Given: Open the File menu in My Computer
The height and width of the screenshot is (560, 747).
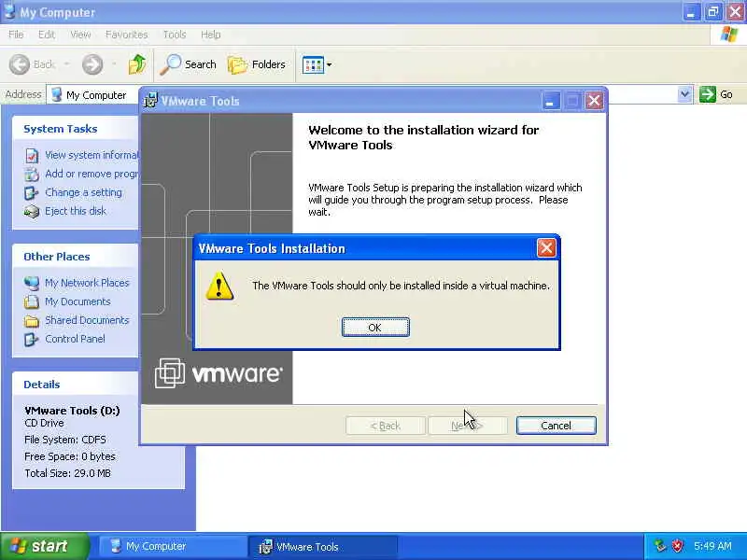Looking at the screenshot, I should [x=16, y=35].
